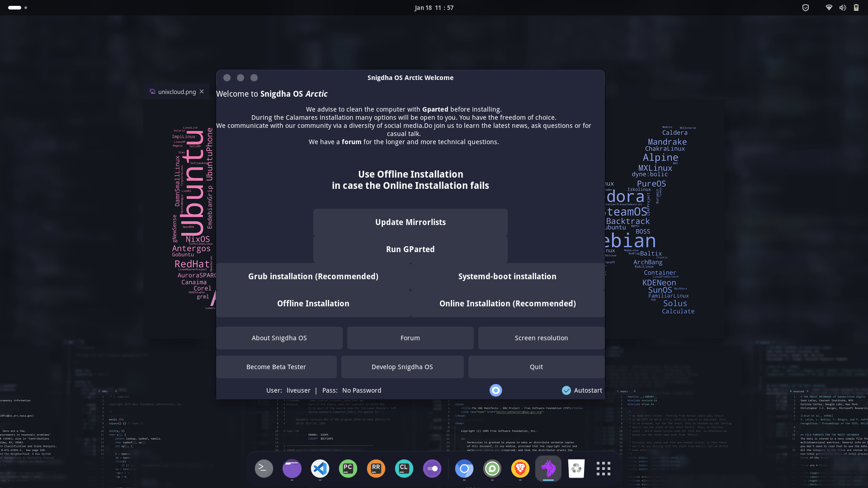Image resolution: width=868 pixels, height=488 pixels.
Task: Open the trash bin from the dock
Action: [576, 469]
